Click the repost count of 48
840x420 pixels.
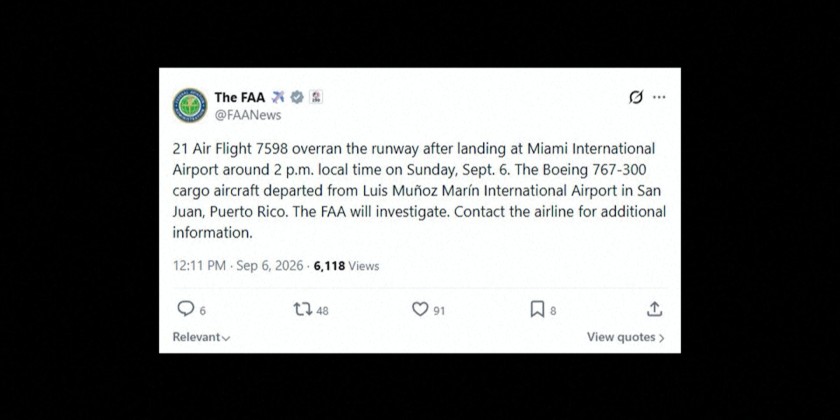322,311
